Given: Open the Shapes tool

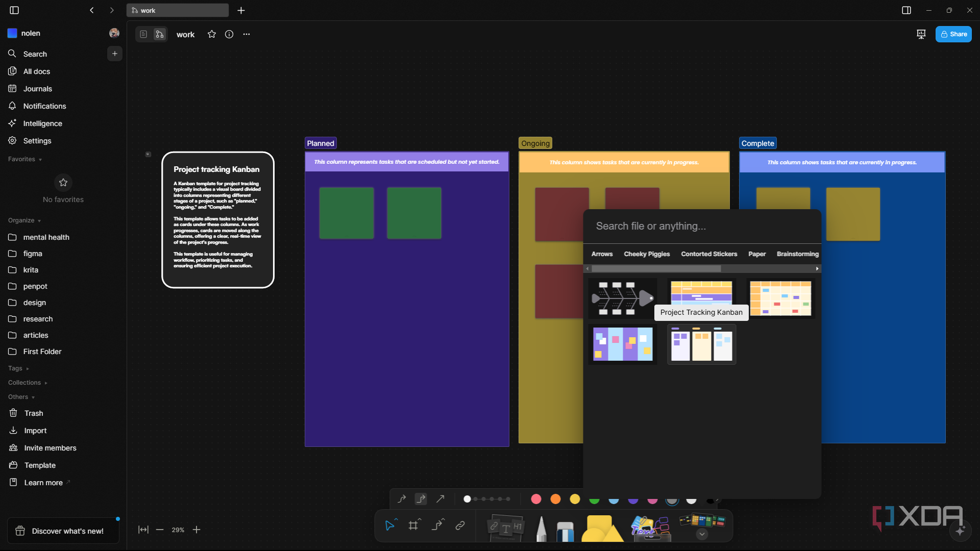Looking at the screenshot, I should [602, 528].
